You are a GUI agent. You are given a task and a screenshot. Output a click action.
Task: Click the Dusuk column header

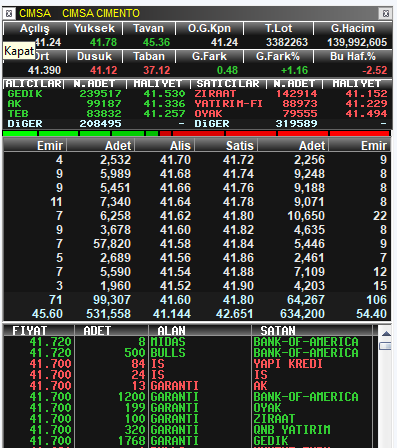(x=94, y=56)
